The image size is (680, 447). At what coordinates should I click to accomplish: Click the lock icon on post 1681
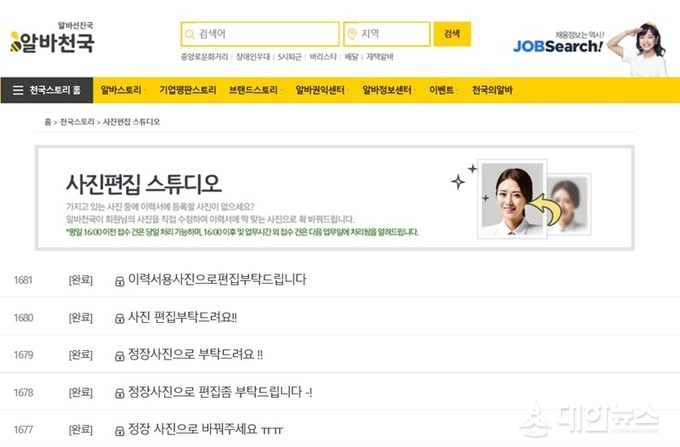[119, 281]
